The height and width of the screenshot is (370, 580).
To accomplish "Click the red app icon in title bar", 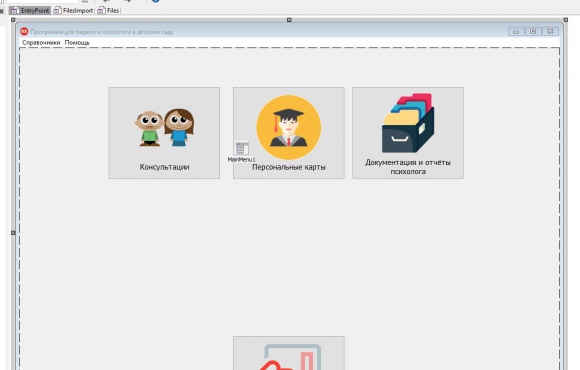I will click(x=24, y=31).
